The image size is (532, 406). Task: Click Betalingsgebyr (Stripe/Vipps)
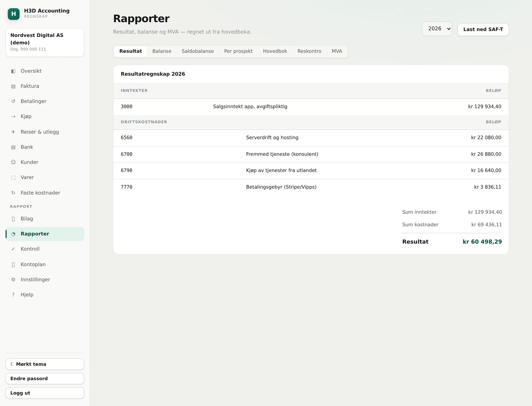[x=281, y=187]
